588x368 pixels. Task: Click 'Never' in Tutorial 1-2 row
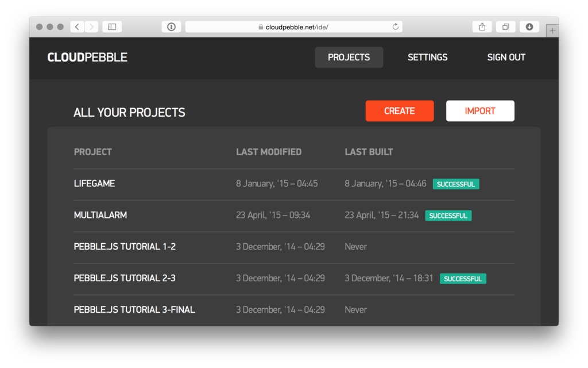356,247
